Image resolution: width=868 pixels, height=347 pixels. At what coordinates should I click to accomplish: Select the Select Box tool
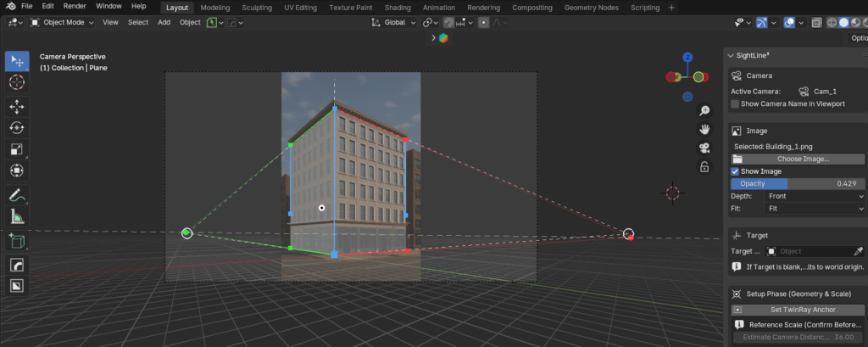17,61
